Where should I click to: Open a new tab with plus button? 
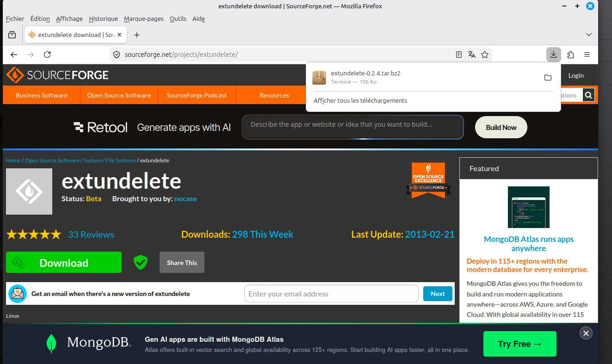136,35
